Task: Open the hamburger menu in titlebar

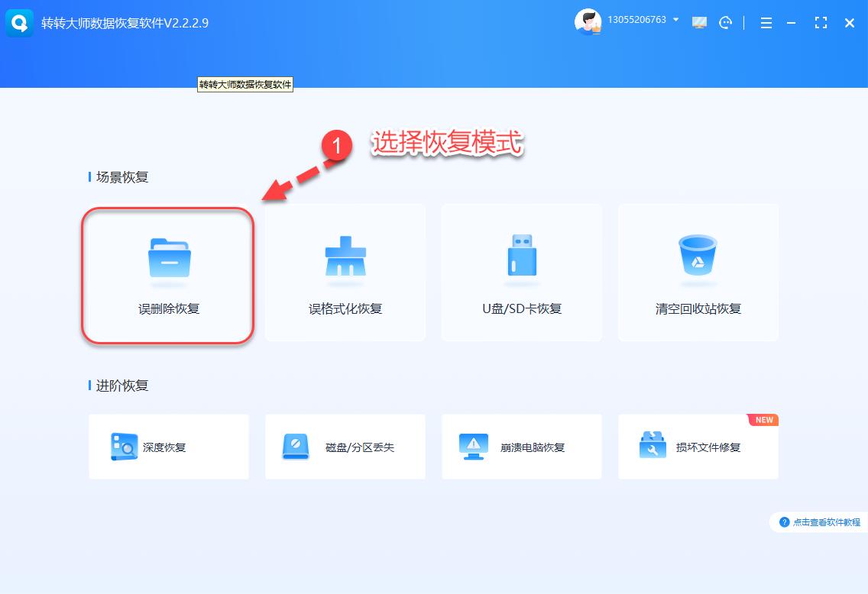Action: [766, 22]
